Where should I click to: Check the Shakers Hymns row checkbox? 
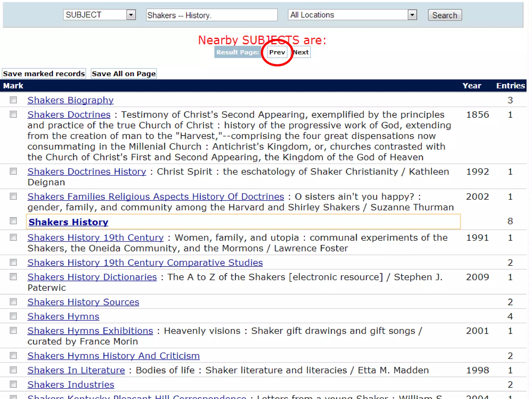tap(13, 316)
